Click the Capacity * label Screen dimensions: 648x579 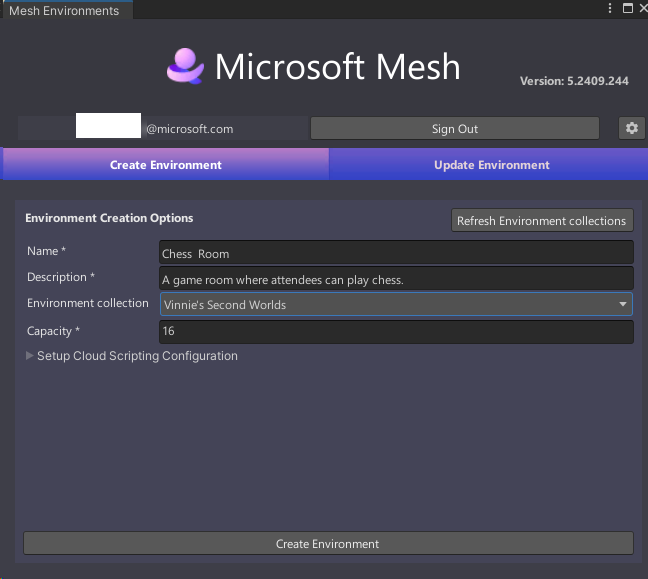[x=53, y=331]
